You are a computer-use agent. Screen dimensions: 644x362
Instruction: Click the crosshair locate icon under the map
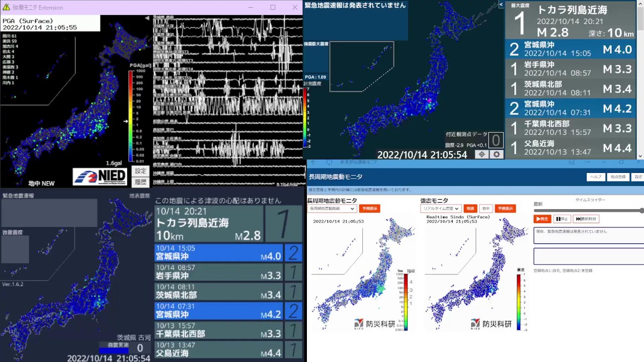(x=481, y=154)
